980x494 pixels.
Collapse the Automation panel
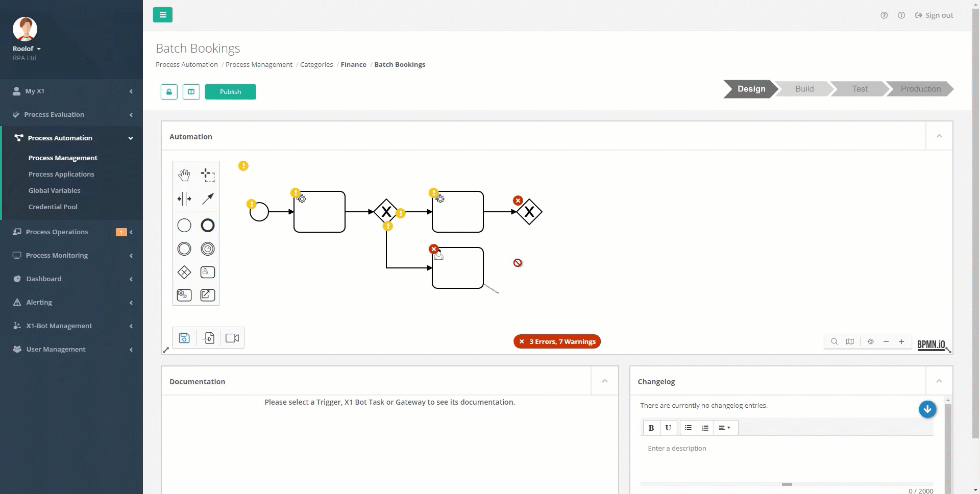pos(939,136)
